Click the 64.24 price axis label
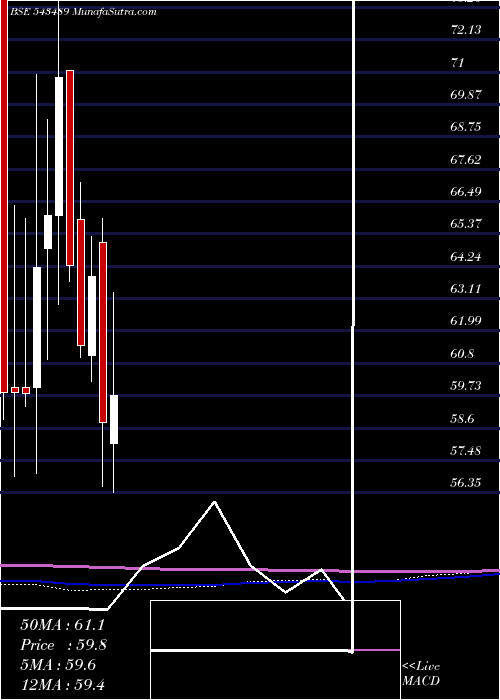The width and height of the screenshot is (500, 700). click(466, 257)
